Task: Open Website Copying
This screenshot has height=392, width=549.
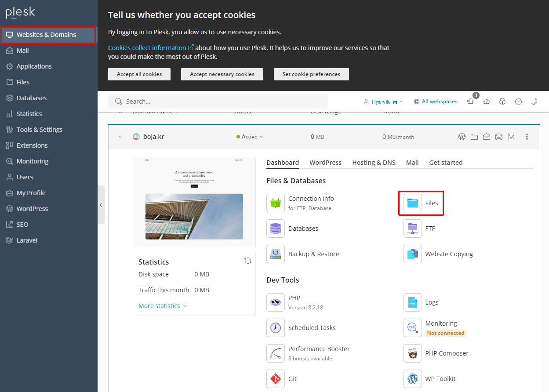Action: pos(439,254)
